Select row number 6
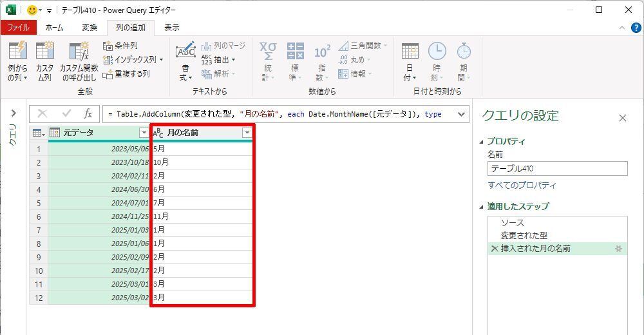This screenshot has height=335, width=644. 39,216
